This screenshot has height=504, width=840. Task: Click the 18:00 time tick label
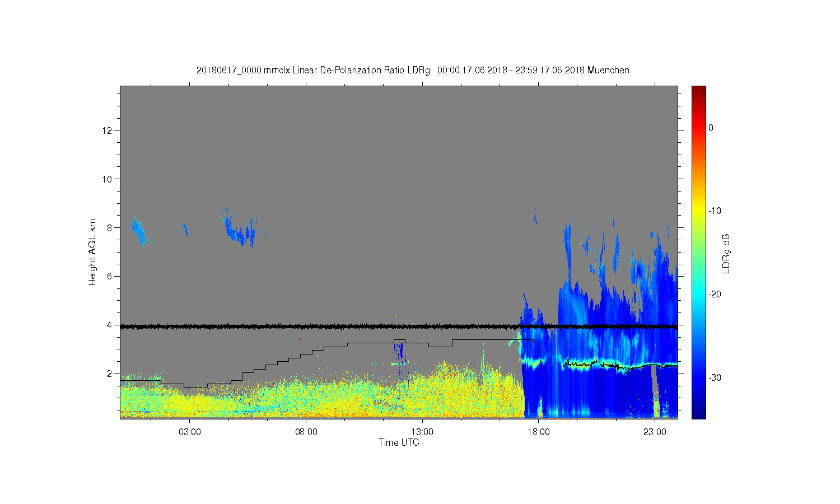pos(539,432)
